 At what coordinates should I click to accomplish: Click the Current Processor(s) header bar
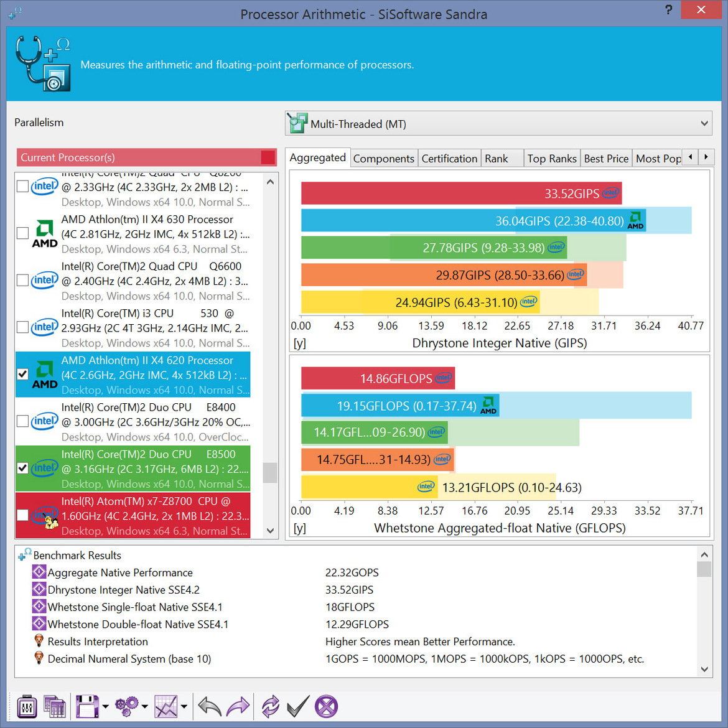point(147,157)
